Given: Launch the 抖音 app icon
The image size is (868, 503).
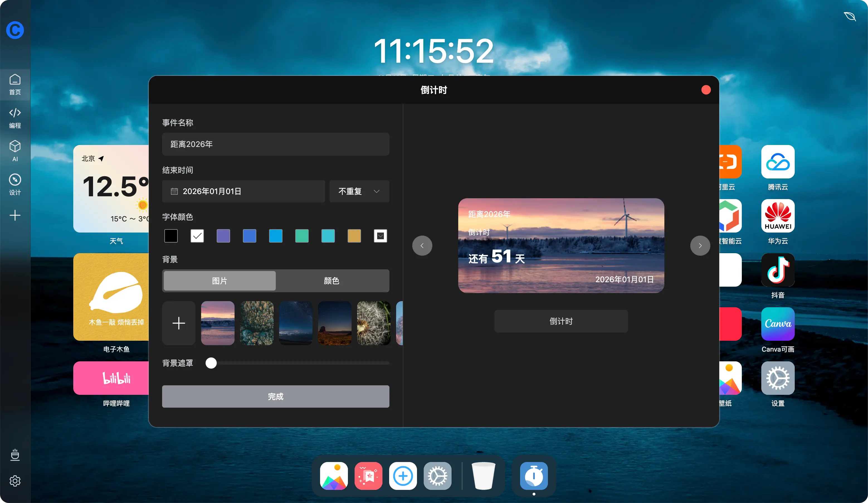Looking at the screenshot, I should 777,270.
